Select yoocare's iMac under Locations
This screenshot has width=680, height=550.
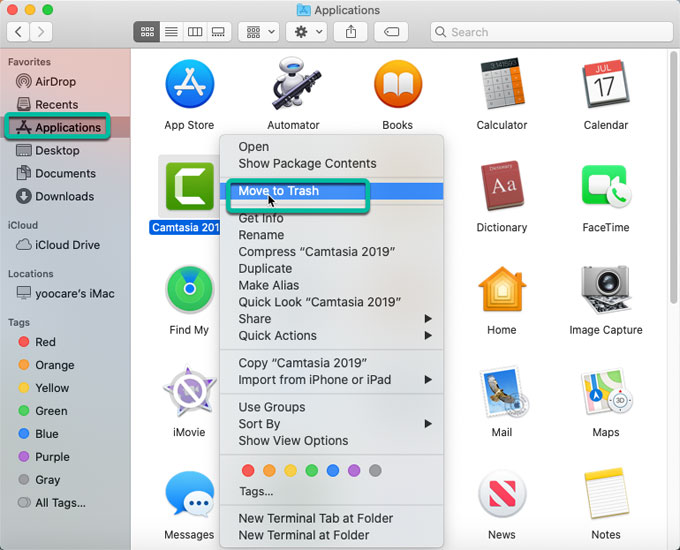[65, 294]
